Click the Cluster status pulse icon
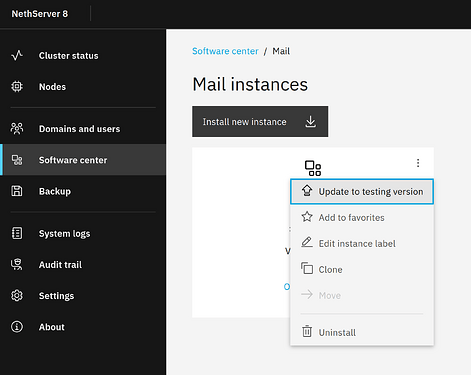Image resolution: width=471 pixels, height=375 pixels. click(17, 55)
